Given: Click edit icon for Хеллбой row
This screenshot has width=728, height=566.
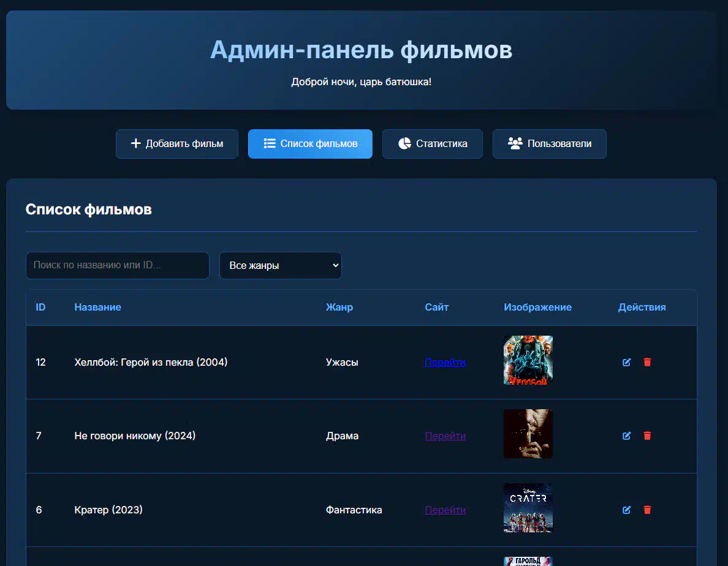Looking at the screenshot, I should [x=626, y=362].
